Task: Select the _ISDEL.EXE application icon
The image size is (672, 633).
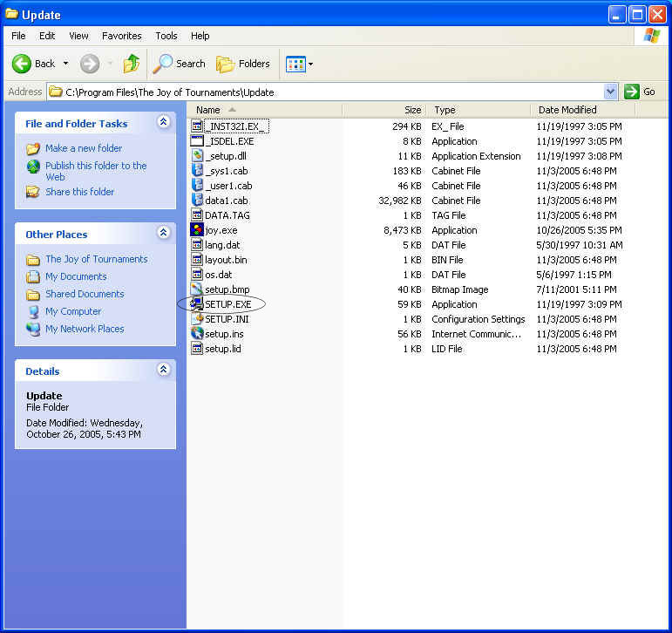Action: (x=197, y=141)
